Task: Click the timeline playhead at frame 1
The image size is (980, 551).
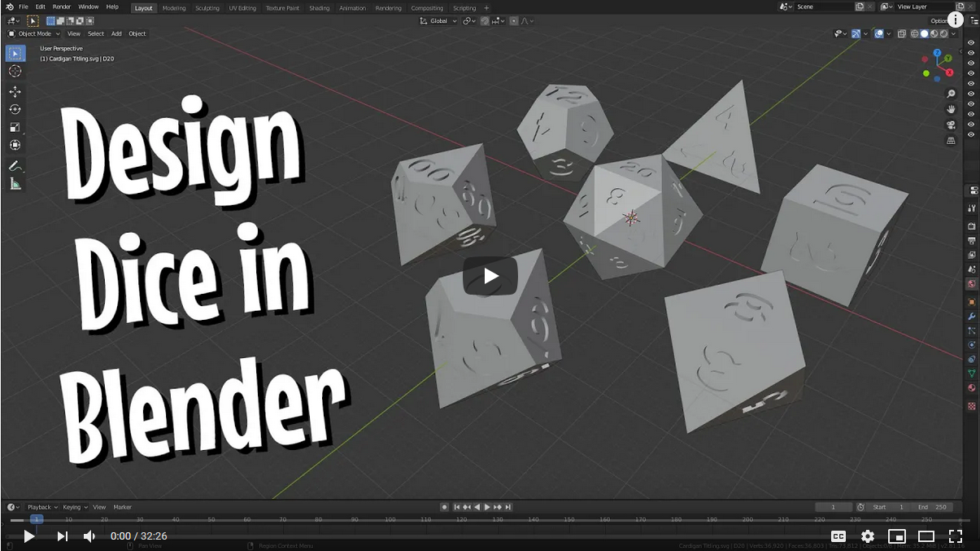Action: pos(36,518)
